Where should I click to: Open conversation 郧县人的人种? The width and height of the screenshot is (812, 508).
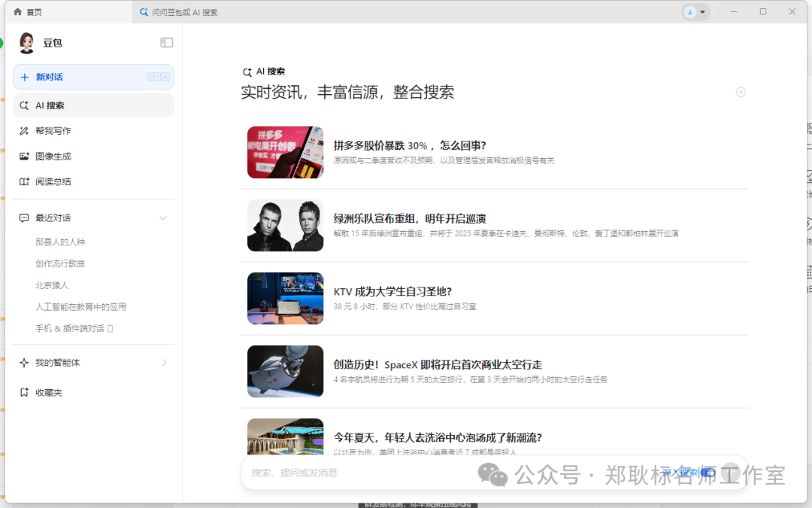click(60, 242)
